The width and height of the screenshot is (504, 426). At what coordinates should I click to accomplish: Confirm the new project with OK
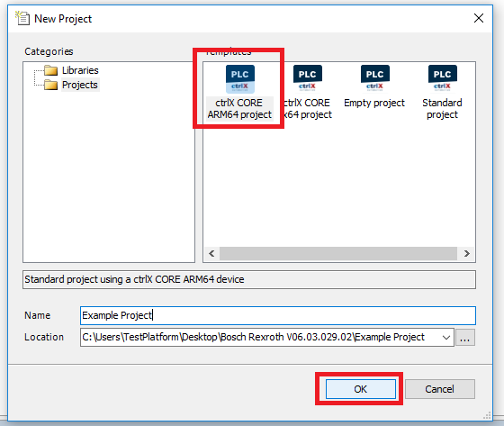(x=361, y=389)
